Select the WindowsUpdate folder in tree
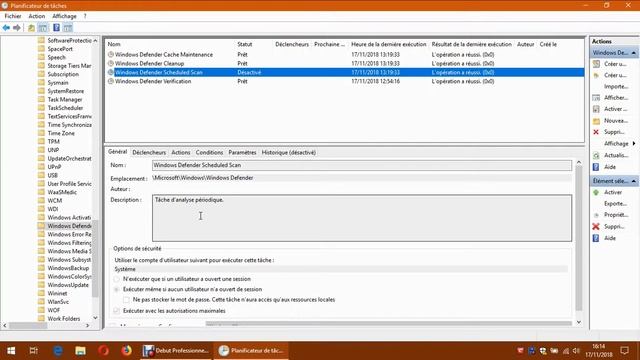640x360 pixels. pyautogui.click(x=68, y=285)
